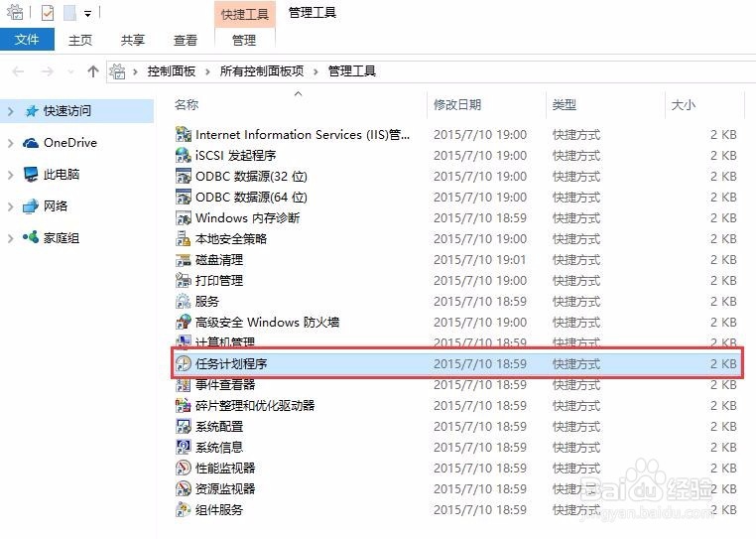The width and height of the screenshot is (756, 539).
Task: Click the new folder icon in the quick access toolbar
Action: tap(69, 13)
